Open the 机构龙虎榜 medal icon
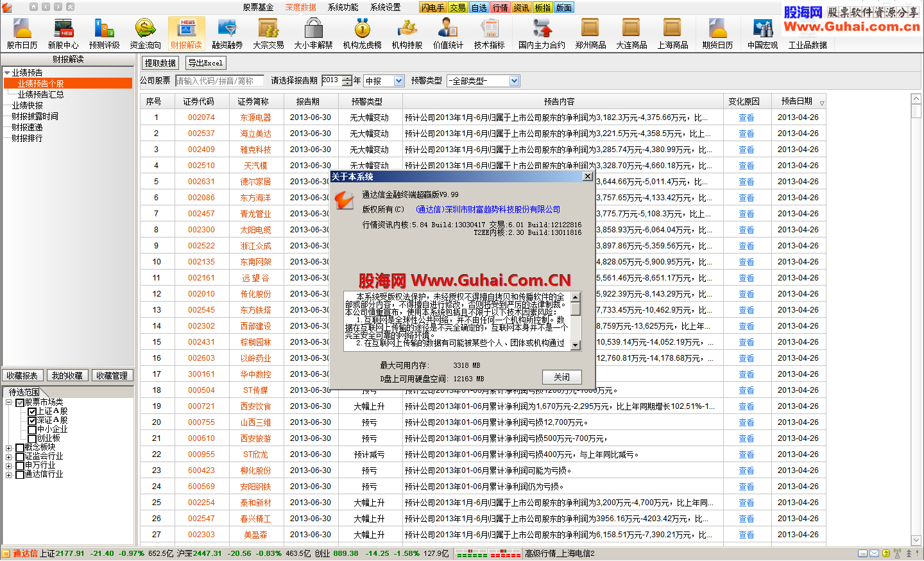The image size is (924, 561). pyautogui.click(x=362, y=33)
